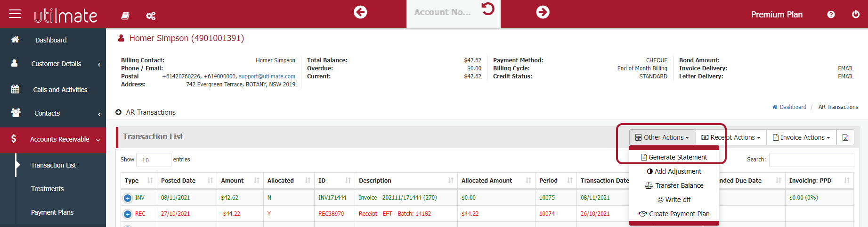Expand the INV row plus icon
Image resolution: width=868 pixels, height=227 pixels.
(x=128, y=198)
